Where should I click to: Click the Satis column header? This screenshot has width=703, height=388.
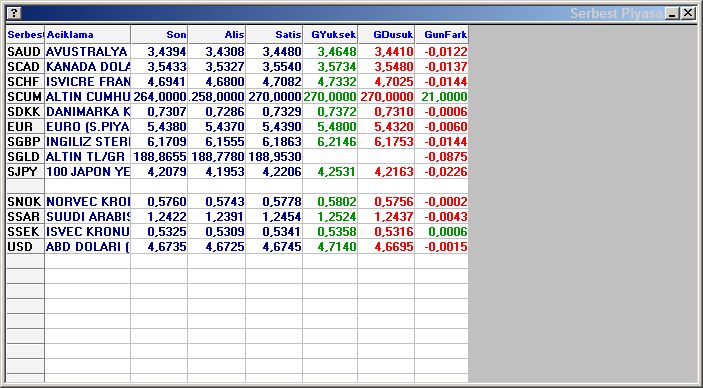(274, 35)
